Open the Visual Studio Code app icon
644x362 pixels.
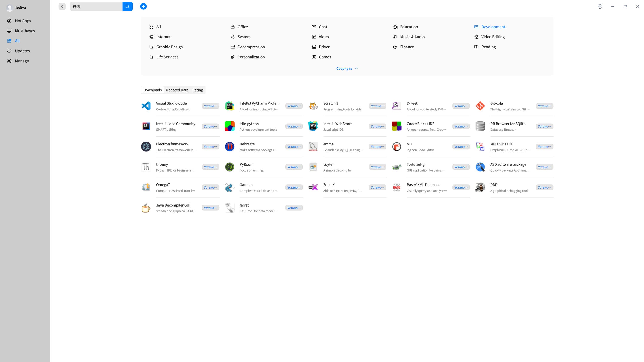[x=146, y=106]
